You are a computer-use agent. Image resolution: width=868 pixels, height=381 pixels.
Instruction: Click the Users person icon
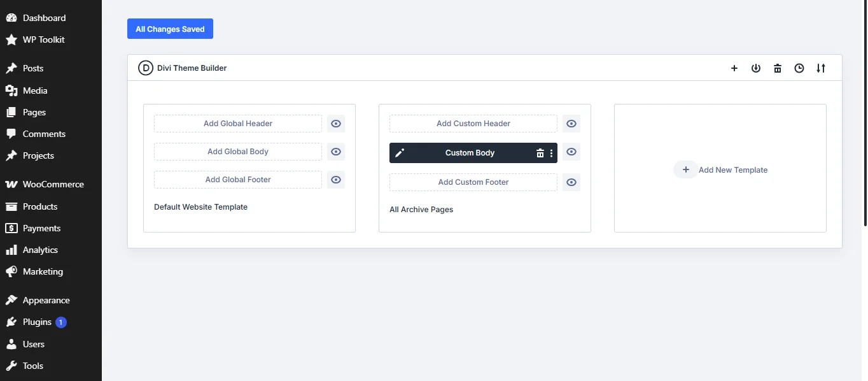pos(11,344)
